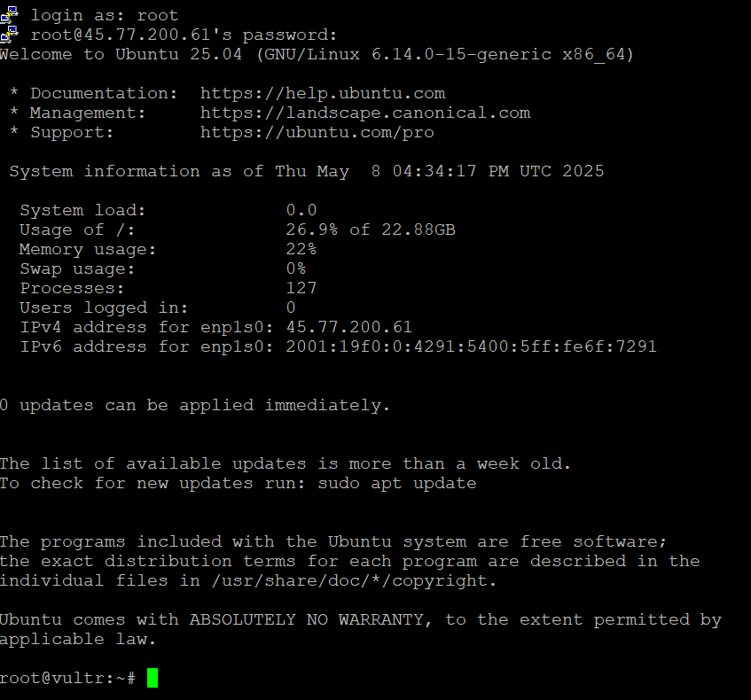This screenshot has width=751, height=700.
Task: Click the PuTTY icon beside "login as"
Action: [x=9, y=15]
